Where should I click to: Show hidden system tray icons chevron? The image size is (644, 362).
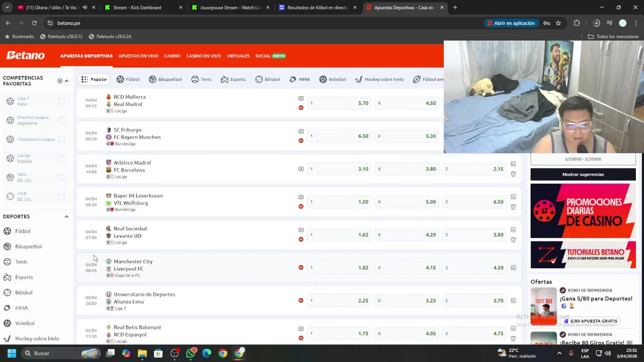coord(559,353)
